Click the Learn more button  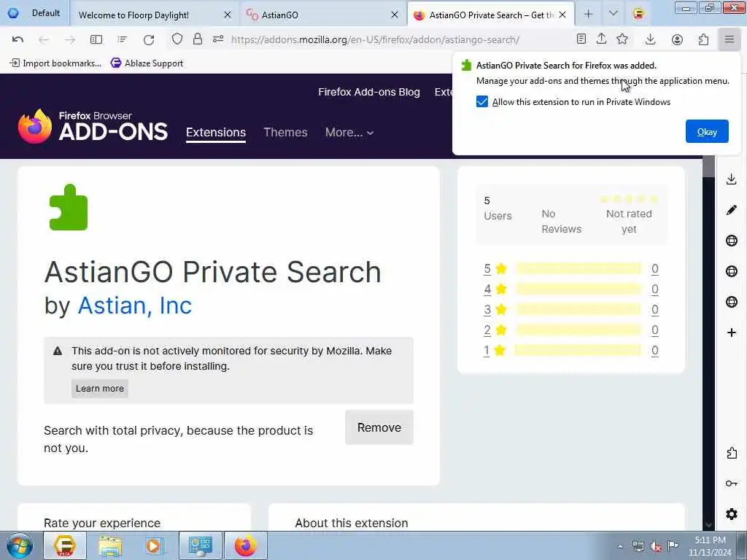[x=99, y=388]
